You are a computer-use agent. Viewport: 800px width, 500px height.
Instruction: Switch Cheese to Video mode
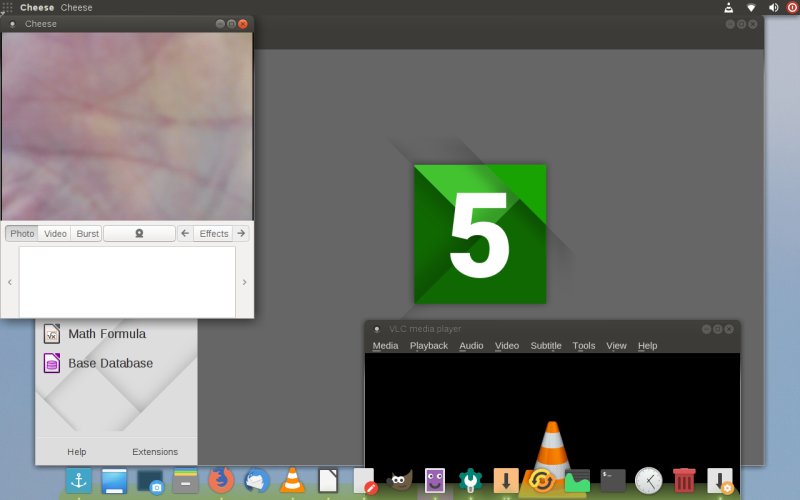click(55, 233)
